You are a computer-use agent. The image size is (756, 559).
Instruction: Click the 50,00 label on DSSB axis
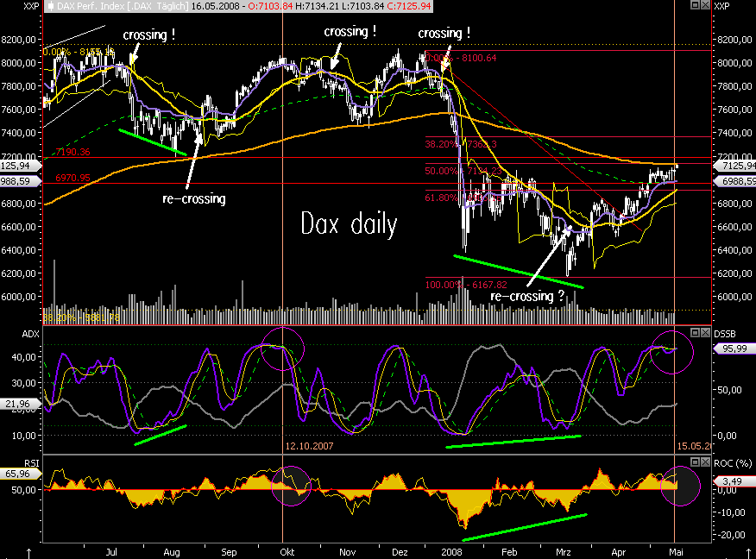point(729,390)
